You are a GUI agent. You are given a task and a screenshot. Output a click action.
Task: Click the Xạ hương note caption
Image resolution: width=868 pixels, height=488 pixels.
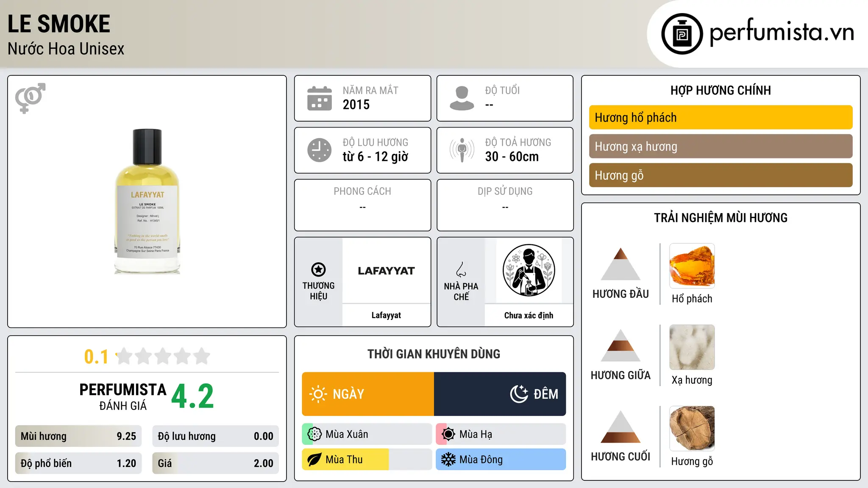tap(692, 380)
